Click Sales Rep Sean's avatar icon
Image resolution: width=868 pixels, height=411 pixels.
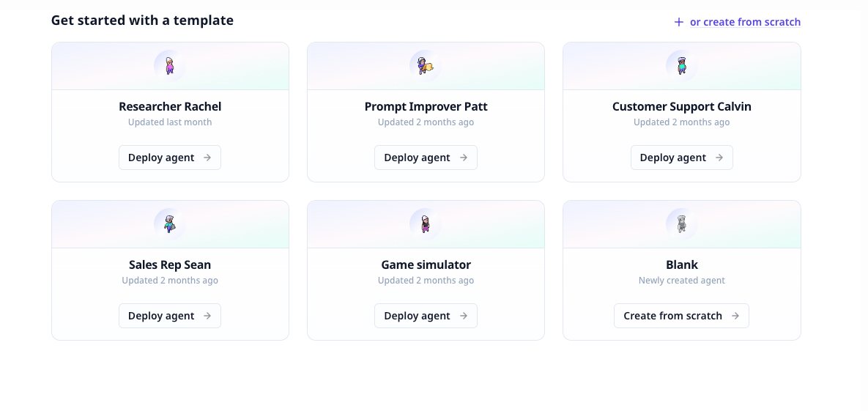tap(170, 224)
